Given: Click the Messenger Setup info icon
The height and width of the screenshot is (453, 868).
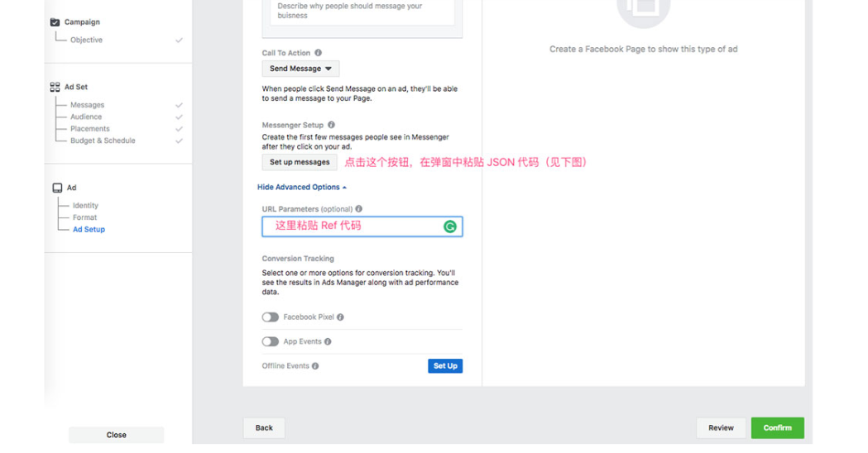Looking at the screenshot, I should [x=331, y=125].
